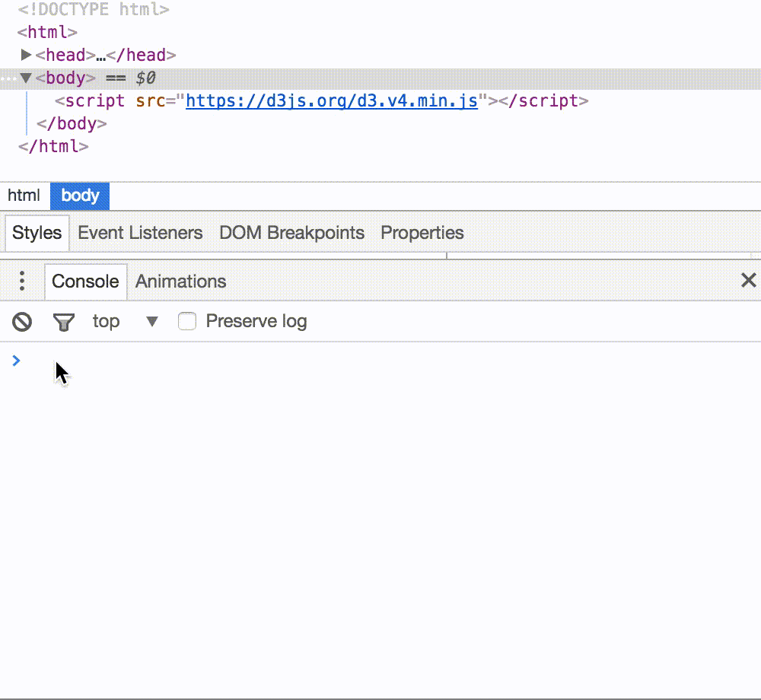The height and width of the screenshot is (700, 761).
Task: Switch to the Animations drawer tab
Action: coord(180,282)
